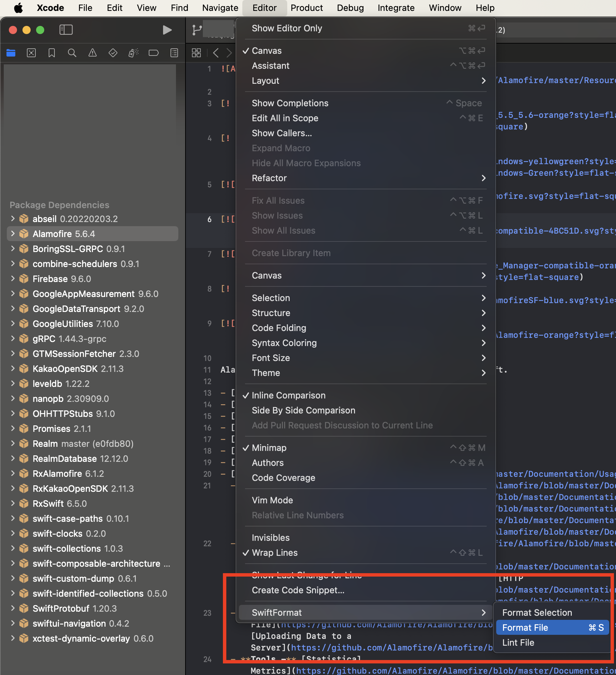Toggle Wrap Lines option
The height and width of the screenshot is (675, 616).
click(x=366, y=553)
